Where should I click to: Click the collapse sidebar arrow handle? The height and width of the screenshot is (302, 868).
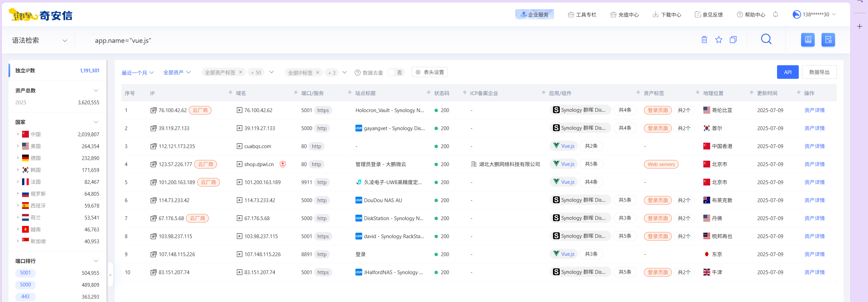pyautogui.click(x=110, y=275)
